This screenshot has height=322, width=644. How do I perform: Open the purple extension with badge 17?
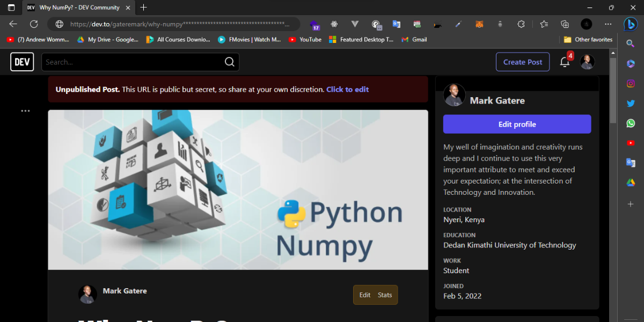(x=314, y=24)
